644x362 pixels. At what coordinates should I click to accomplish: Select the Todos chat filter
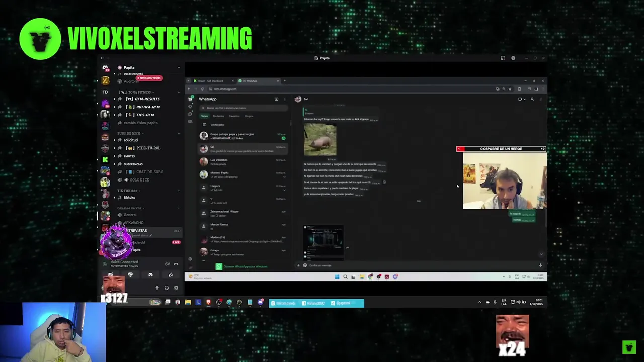coord(204,116)
